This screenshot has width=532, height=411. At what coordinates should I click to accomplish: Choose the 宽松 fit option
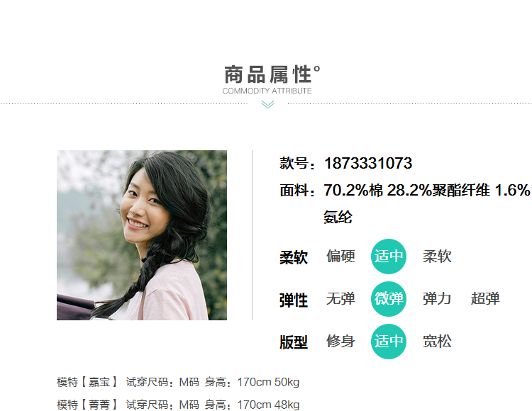click(437, 342)
